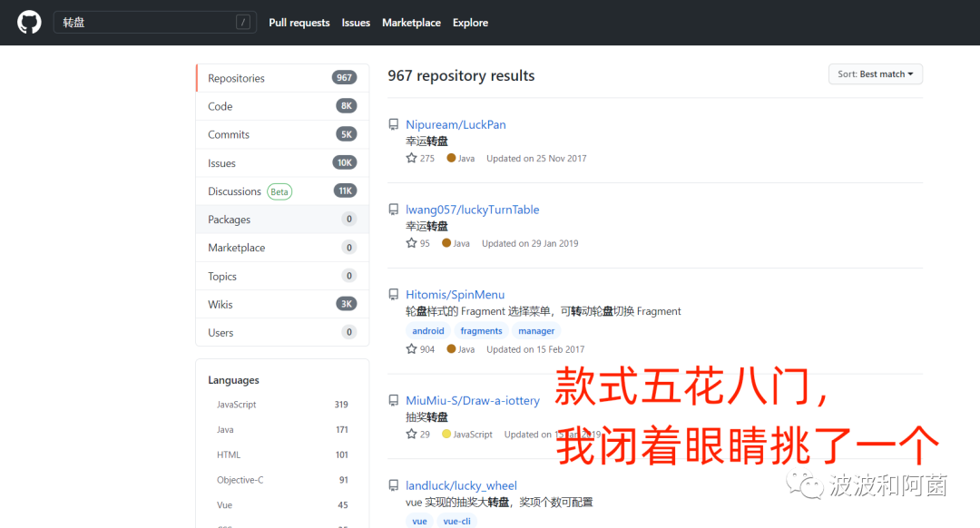980x528 pixels.
Task: Click the 8K count badge on Code
Action: (347, 105)
